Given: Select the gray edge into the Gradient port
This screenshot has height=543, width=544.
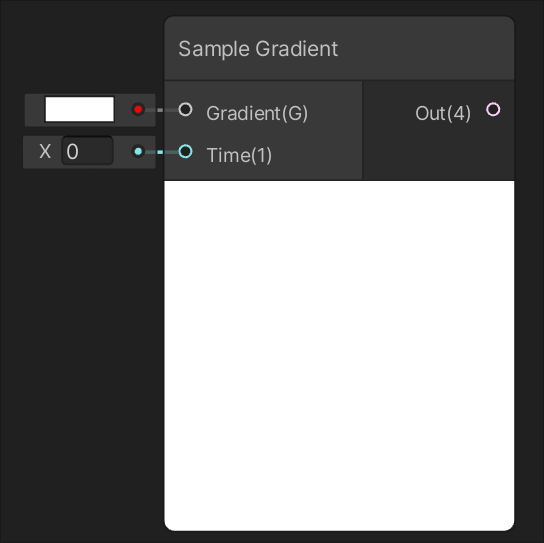Looking at the screenshot, I should tap(161, 110).
